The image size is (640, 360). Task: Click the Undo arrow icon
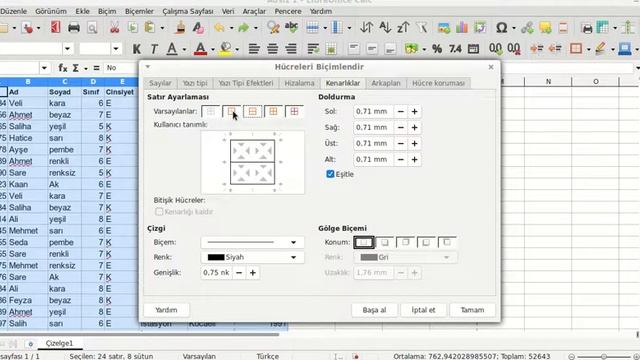click(x=219, y=28)
